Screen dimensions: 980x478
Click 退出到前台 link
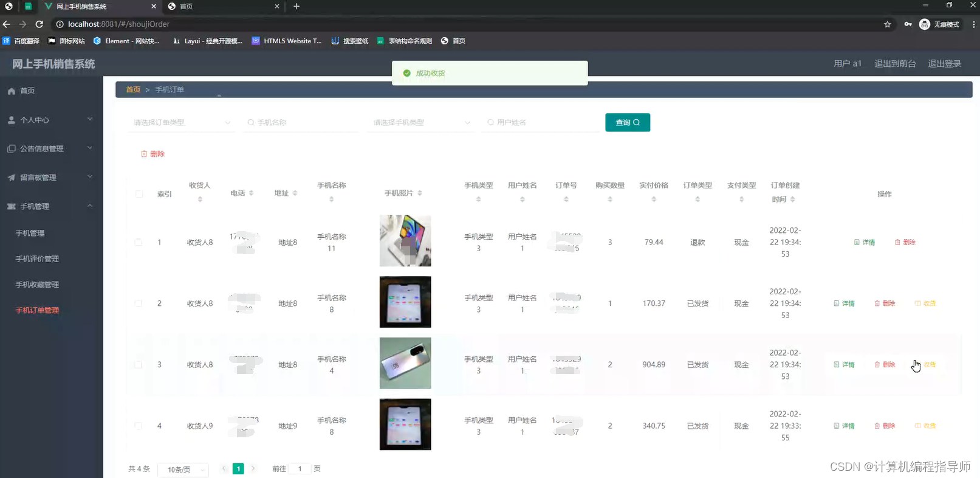[x=895, y=63]
